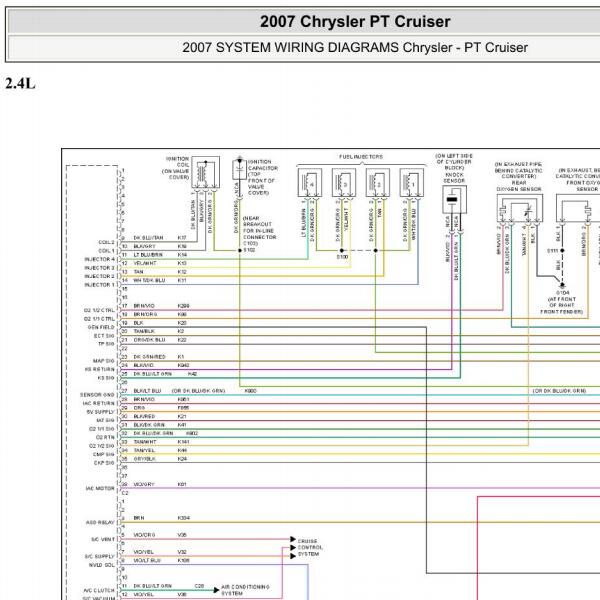Click the 'NVLD SOL' pin label
The height and width of the screenshot is (600, 600).
tap(101, 565)
